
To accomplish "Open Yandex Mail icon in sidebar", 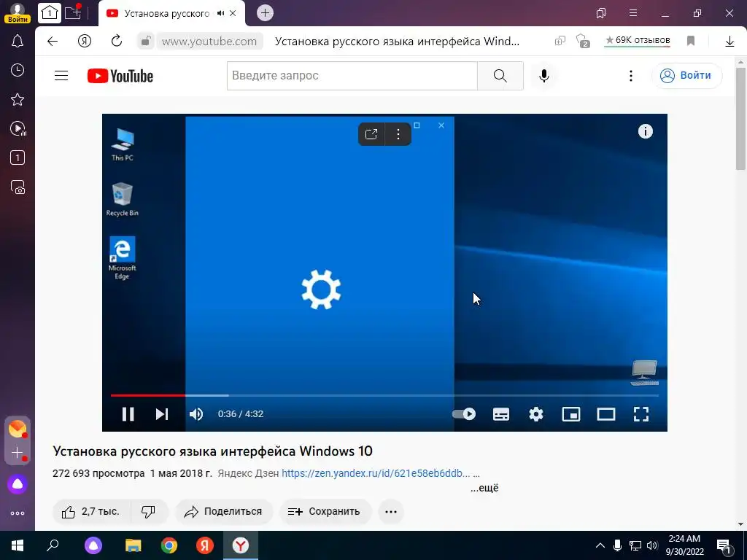I will click(x=18, y=429).
